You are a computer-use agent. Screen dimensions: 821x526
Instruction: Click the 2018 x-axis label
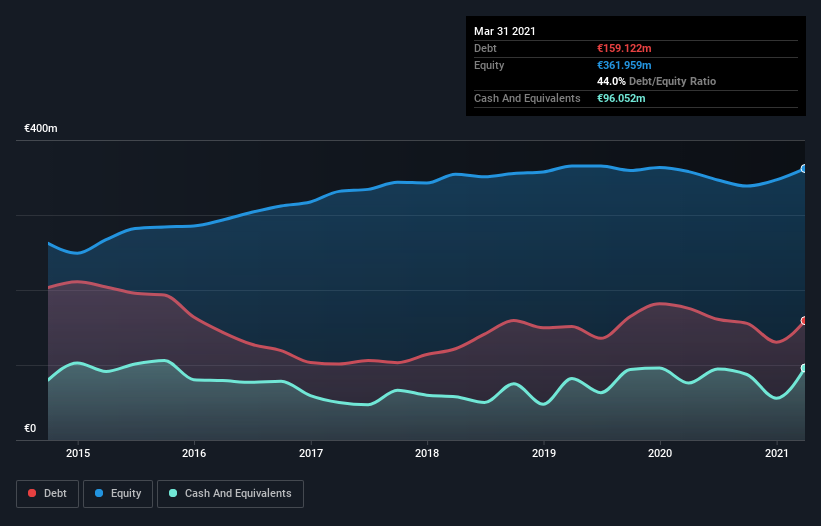click(x=427, y=453)
